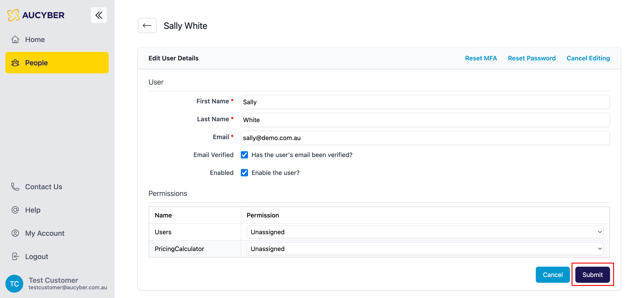Image resolution: width=644 pixels, height=298 pixels.
Task: Uncheck the Email Verified checkbox
Action: click(x=244, y=155)
